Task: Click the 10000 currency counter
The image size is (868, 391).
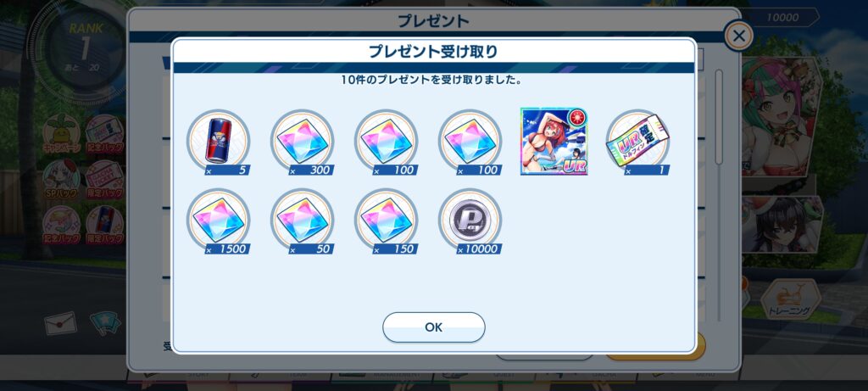Action: pos(782,18)
